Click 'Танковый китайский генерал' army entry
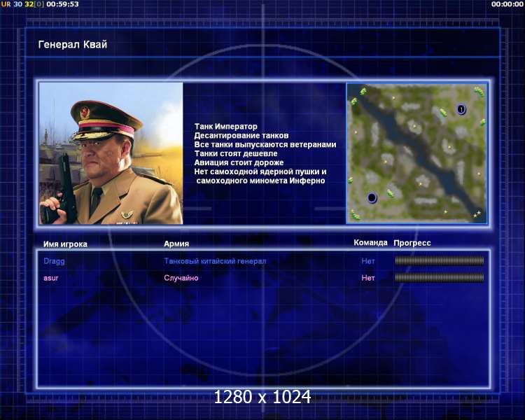Screen dimensions: 525x420 (215, 261)
